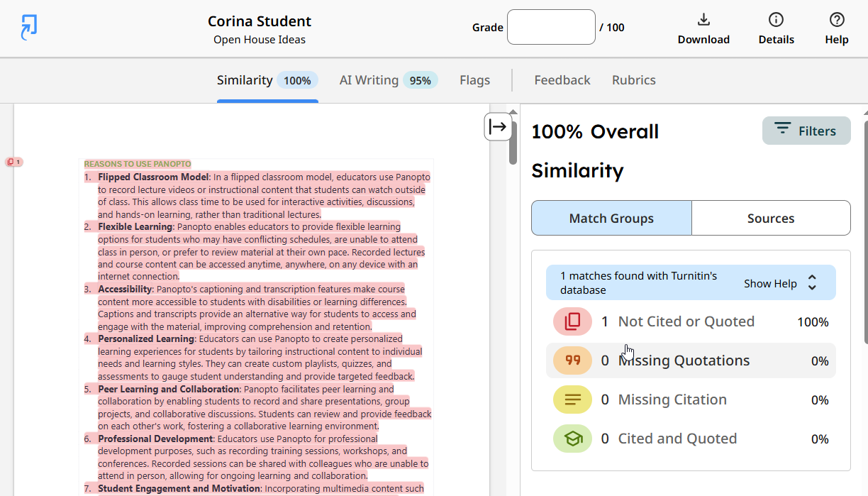Screen dimensions: 868x496
Task: Open the Rubrics tab
Action: pyautogui.click(x=633, y=80)
